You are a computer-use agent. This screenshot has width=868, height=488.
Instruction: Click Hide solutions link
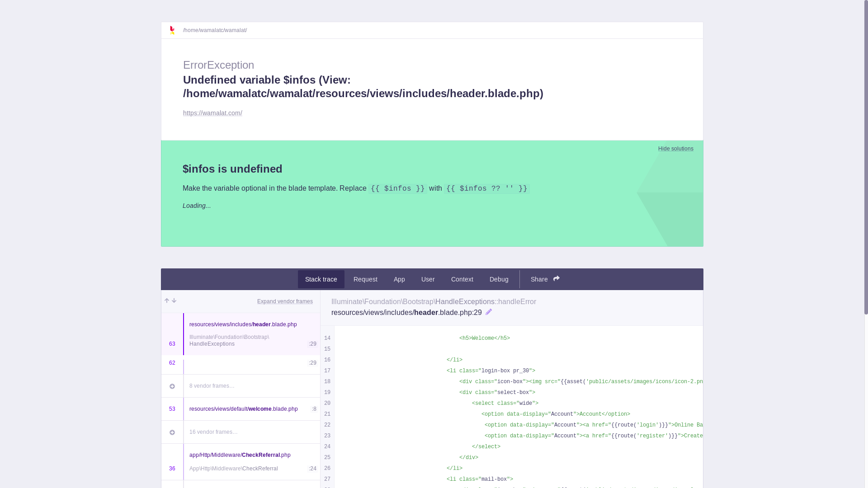[676, 149]
